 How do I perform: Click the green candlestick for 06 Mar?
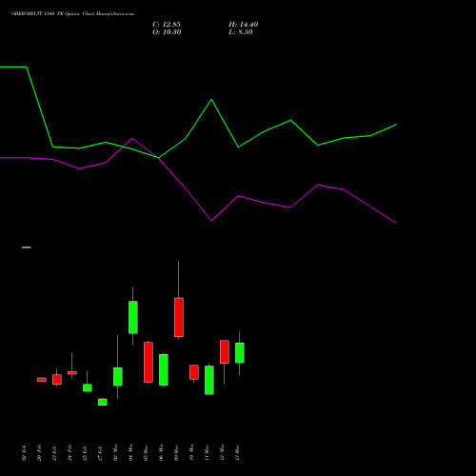point(164,370)
